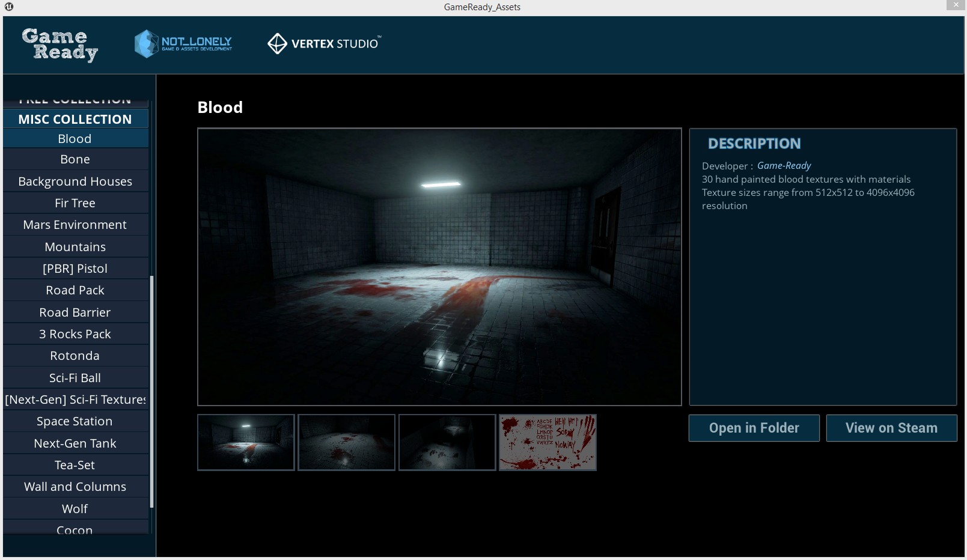Open the Background Houses asset

click(x=75, y=181)
